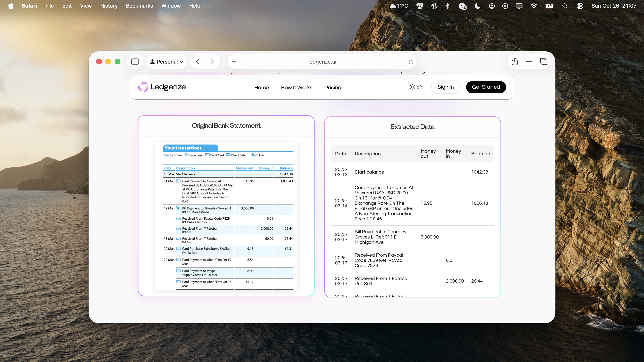Click the page reader icon in address bar
Image resolution: width=644 pixels, height=362 pixels.
click(x=234, y=62)
